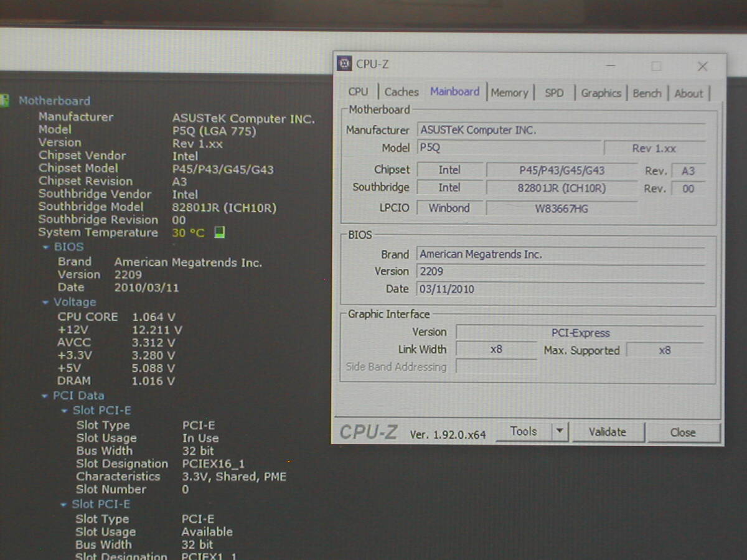Image resolution: width=747 pixels, height=560 pixels.
Task: Click the Characteristics 3.3V, Shared, PME value
Action: 234,477
